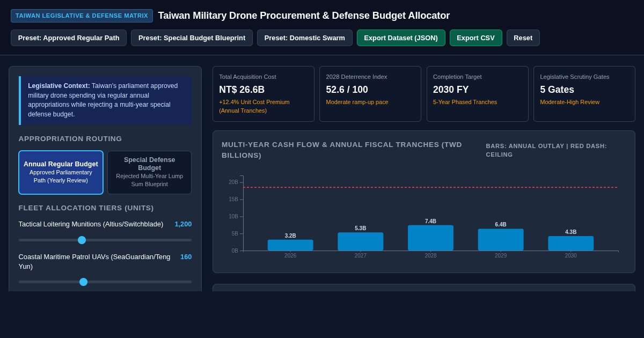Image resolution: width=644 pixels, height=338 pixels.
Task: Click the '160' maritime UAV unit value
Action: point(186,257)
